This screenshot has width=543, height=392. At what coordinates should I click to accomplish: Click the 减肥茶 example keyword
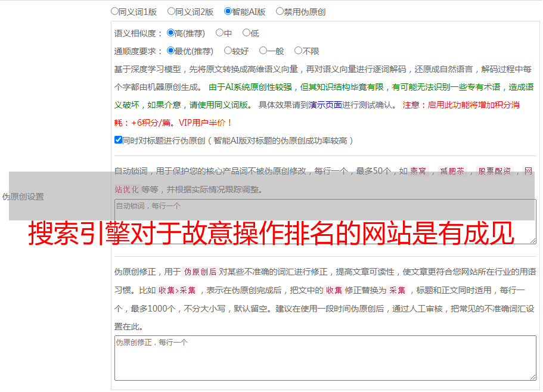tap(452, 171)
